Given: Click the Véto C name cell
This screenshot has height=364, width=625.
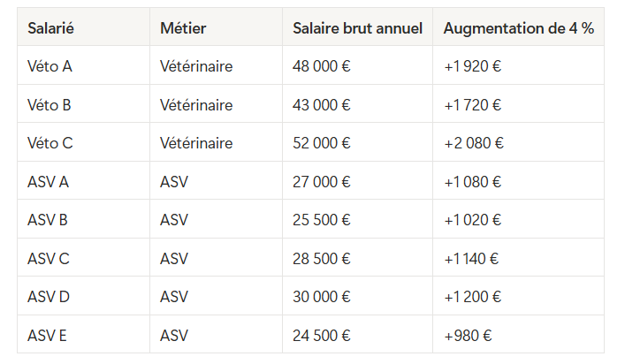Looking at the screenshot, I should click(x=83, y=142).
